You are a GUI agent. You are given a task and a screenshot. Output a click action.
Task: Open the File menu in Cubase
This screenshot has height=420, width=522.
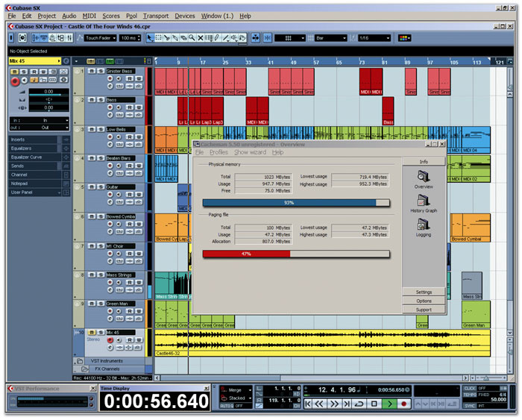12,16
